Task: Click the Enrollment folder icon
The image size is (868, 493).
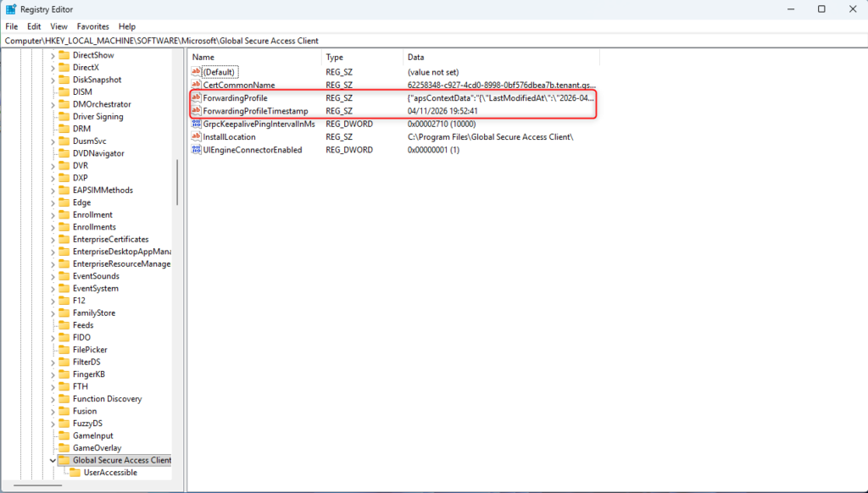Action: [64, 214]
